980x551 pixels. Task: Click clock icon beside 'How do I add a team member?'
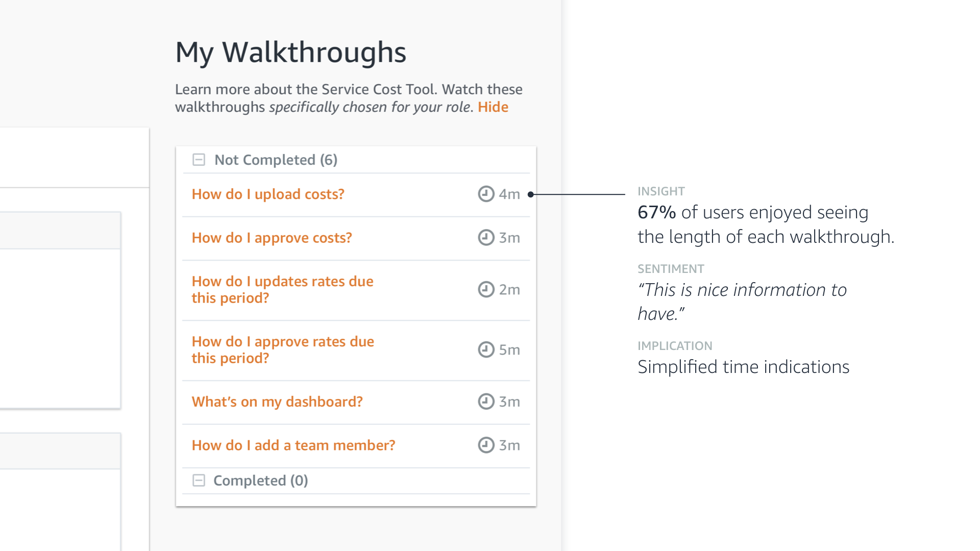click(x=486, y=445)
